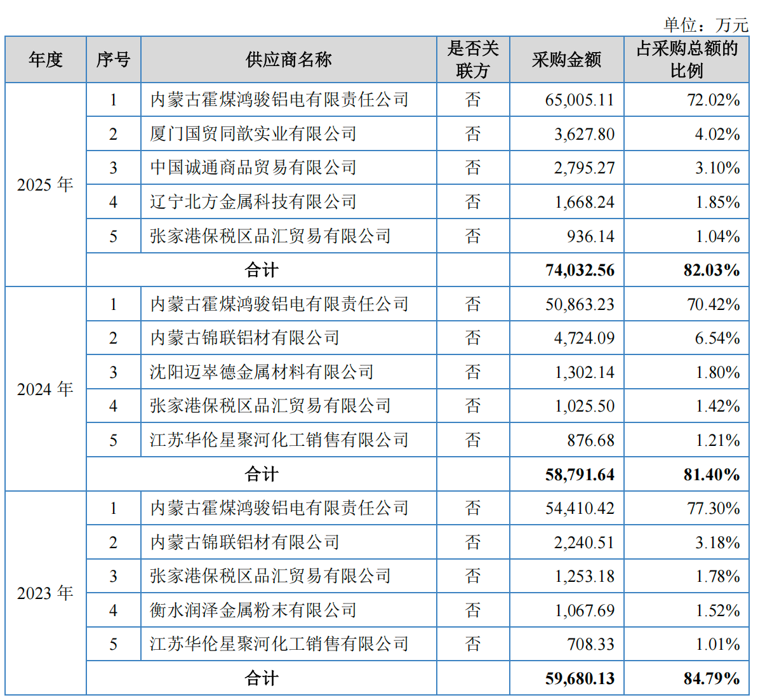Click the 年度 column header
758x700 pixels.
46,60
